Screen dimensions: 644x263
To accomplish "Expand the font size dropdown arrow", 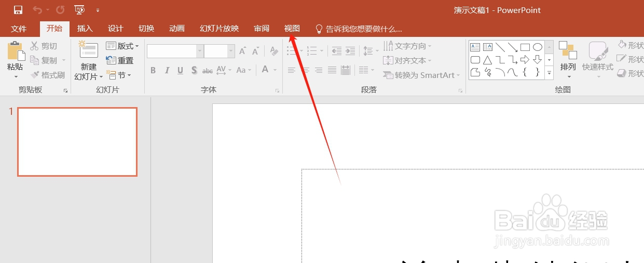I will click(231, 51).
